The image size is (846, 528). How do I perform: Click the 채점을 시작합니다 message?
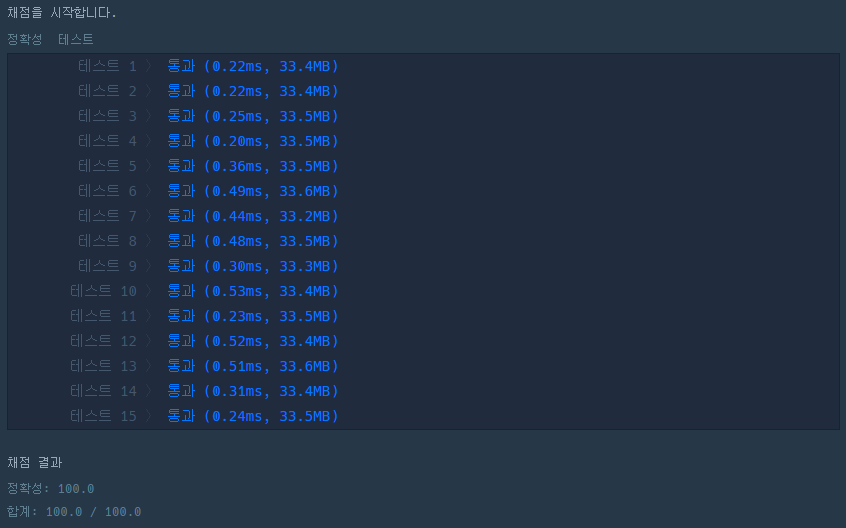click(x=62, y=12)
